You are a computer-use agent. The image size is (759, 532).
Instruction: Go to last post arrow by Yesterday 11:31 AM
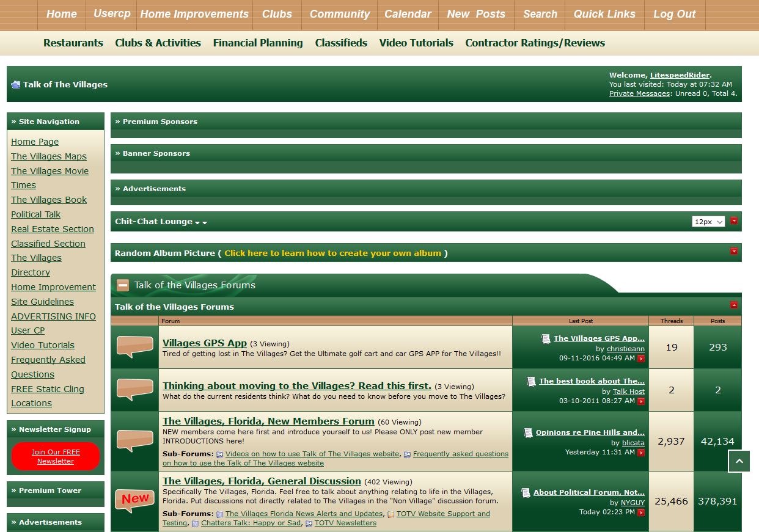point(641,453)
